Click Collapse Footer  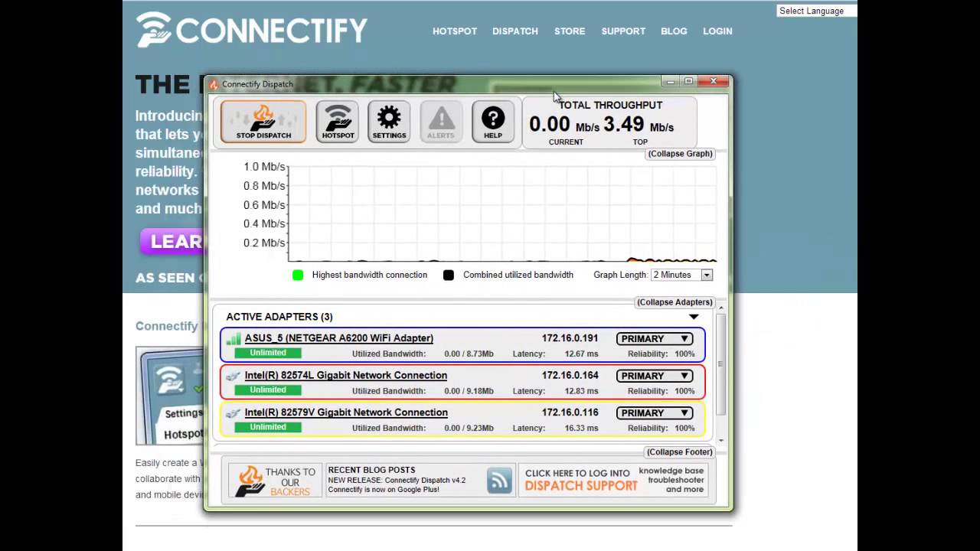(x=679, y=452)
